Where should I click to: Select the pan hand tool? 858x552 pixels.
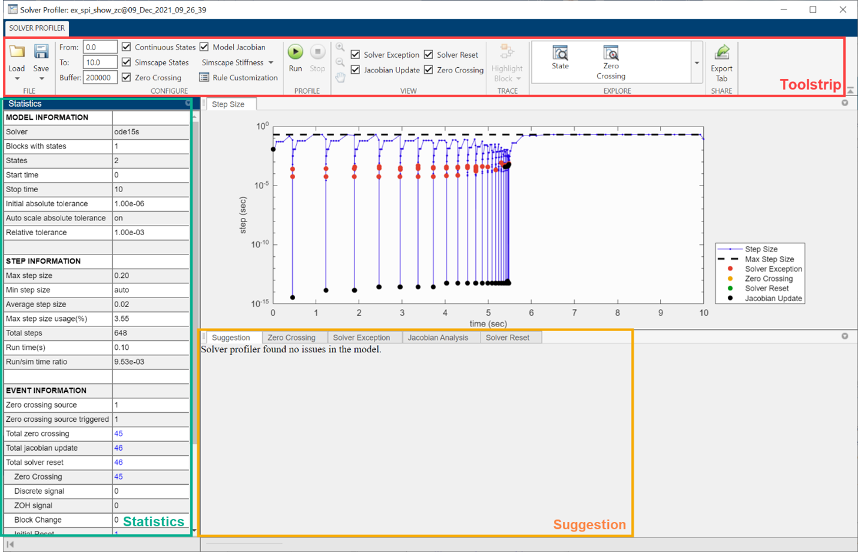tap(341, 77)
